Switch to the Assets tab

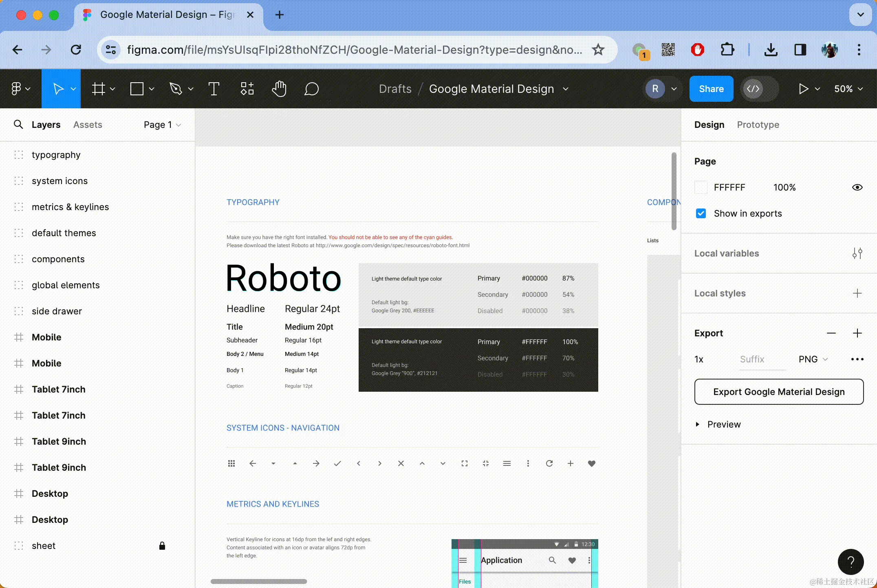tap(88, 125)
